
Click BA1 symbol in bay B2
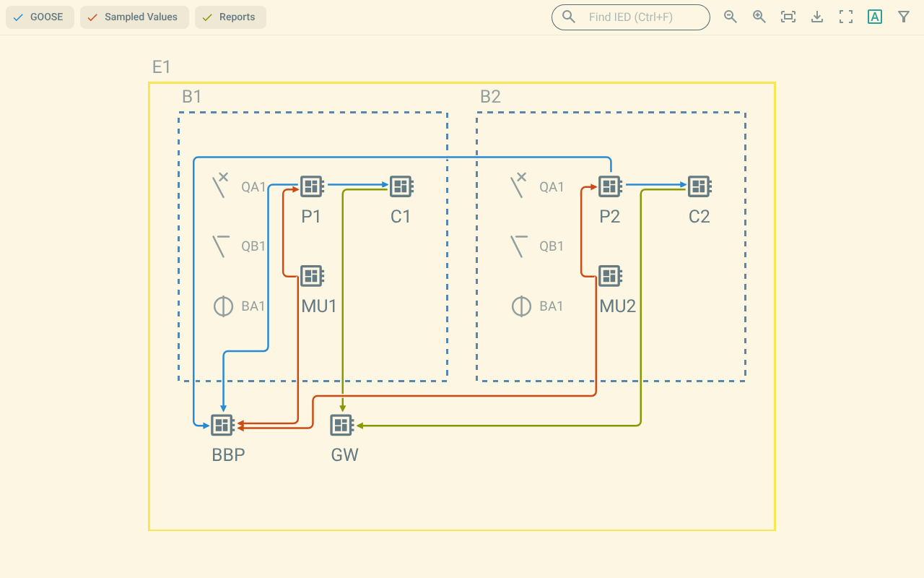(521, 306)
